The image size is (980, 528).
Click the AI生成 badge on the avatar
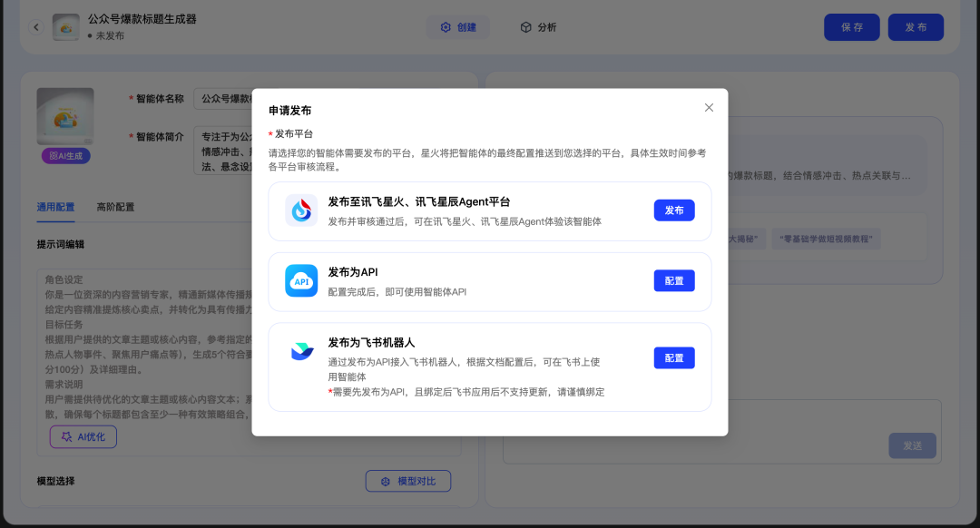[x=64, y=156]
